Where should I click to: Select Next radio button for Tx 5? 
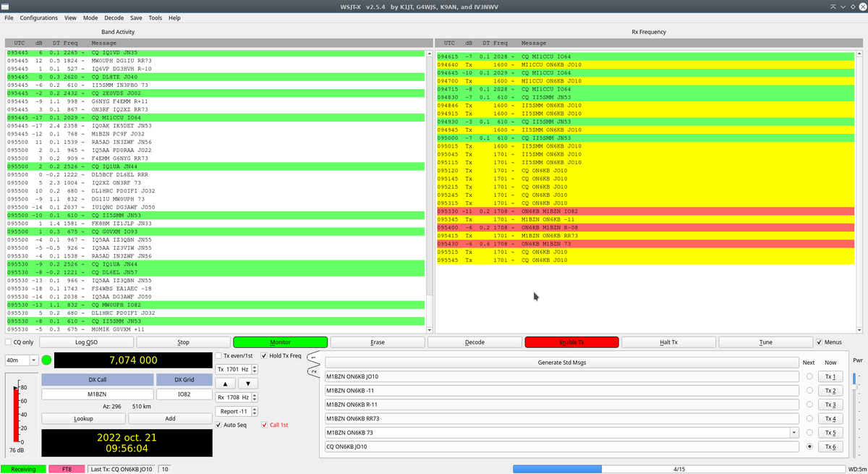809,433
